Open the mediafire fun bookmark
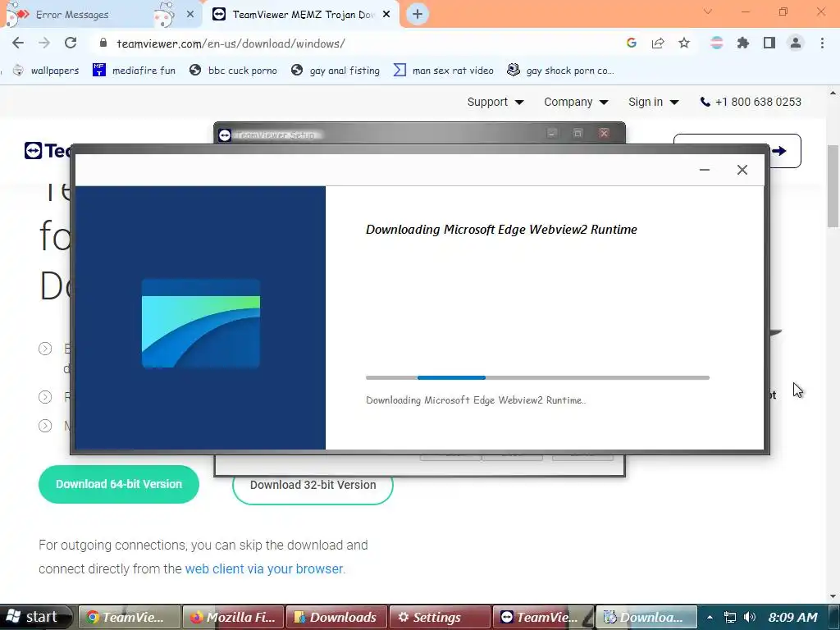840x630 pixels. (134, 71)
